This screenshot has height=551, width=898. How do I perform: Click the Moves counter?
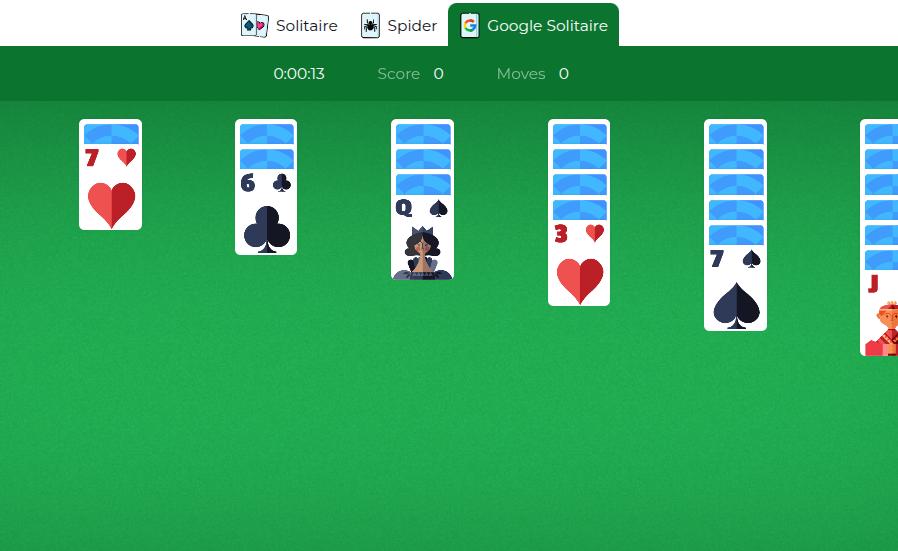click(533, 74)
